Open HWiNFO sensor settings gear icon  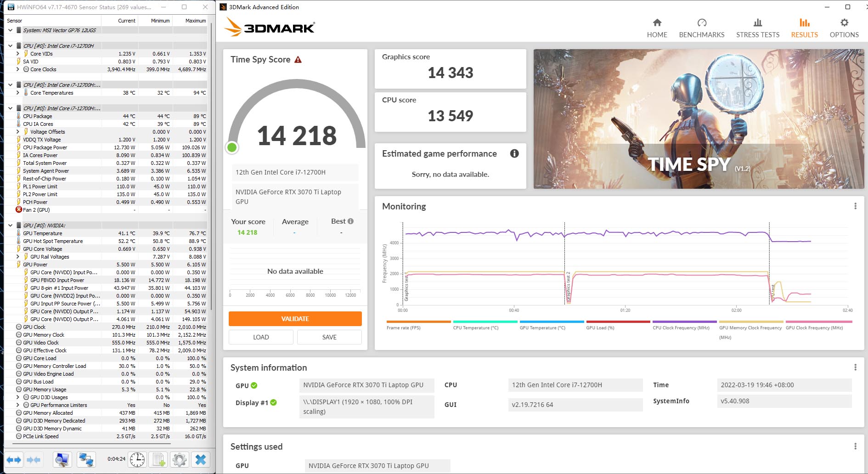180,460
